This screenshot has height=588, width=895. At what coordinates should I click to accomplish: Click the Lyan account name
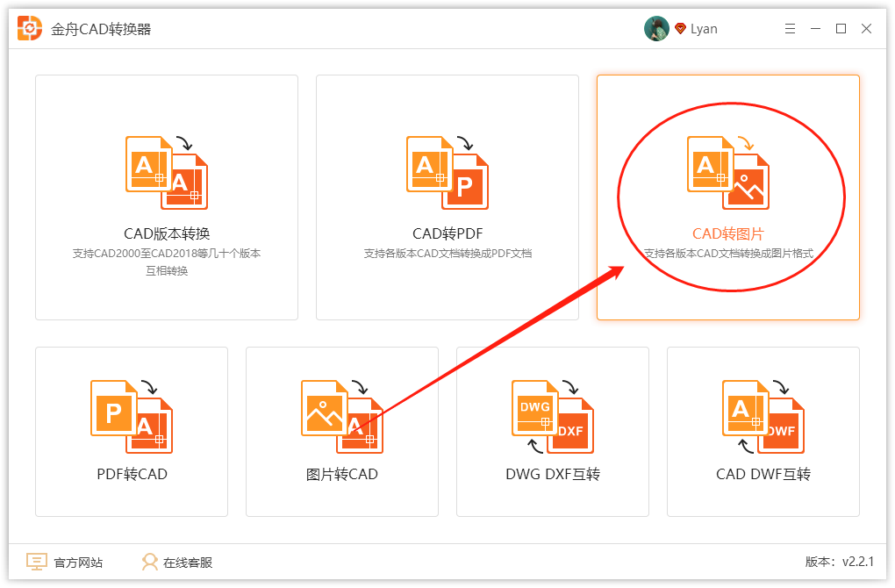click(x=704, y=28)
